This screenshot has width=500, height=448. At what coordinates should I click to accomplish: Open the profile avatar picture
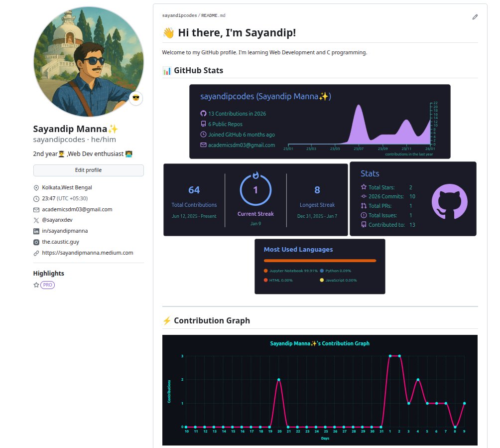point(88,62)
